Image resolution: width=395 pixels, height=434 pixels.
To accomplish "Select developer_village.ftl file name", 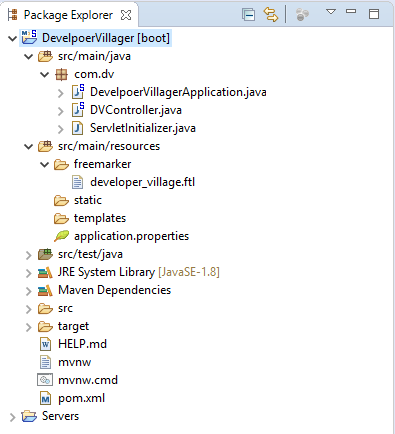I will 143,182.
